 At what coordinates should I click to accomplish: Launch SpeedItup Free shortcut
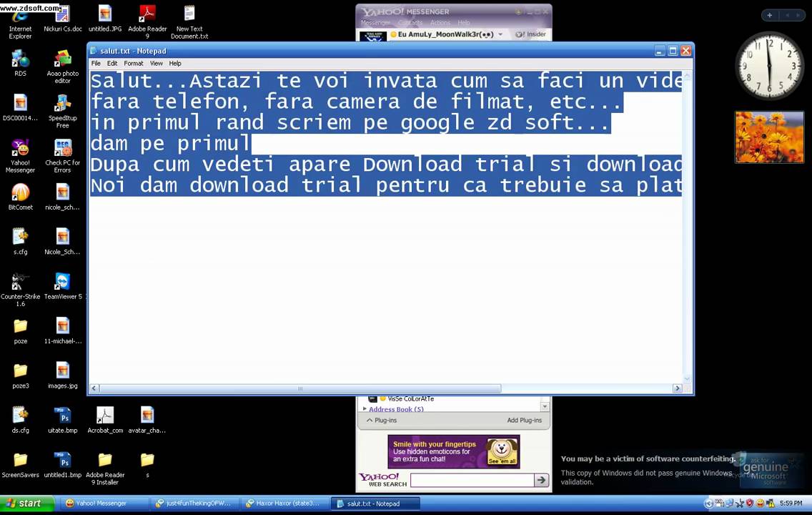(63, 112)
